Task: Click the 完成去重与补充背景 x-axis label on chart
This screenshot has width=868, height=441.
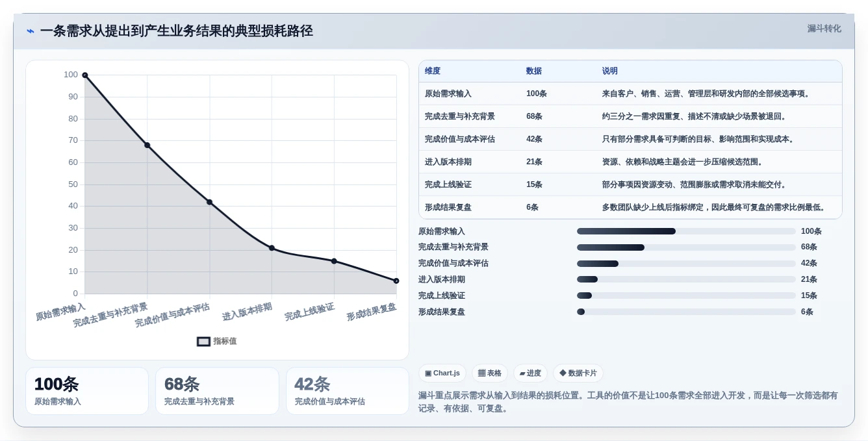Action: tap(110, 314)
